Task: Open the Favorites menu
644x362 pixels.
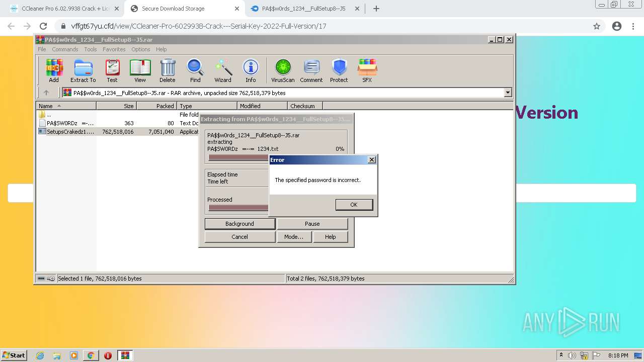Action: coord(114,49)
